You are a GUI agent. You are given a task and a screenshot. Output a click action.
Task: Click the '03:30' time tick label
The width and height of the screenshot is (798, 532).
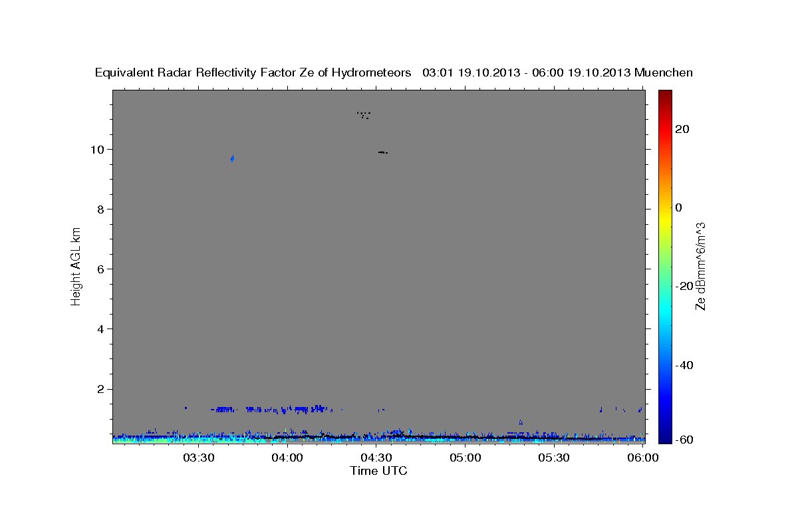(198, 458)
